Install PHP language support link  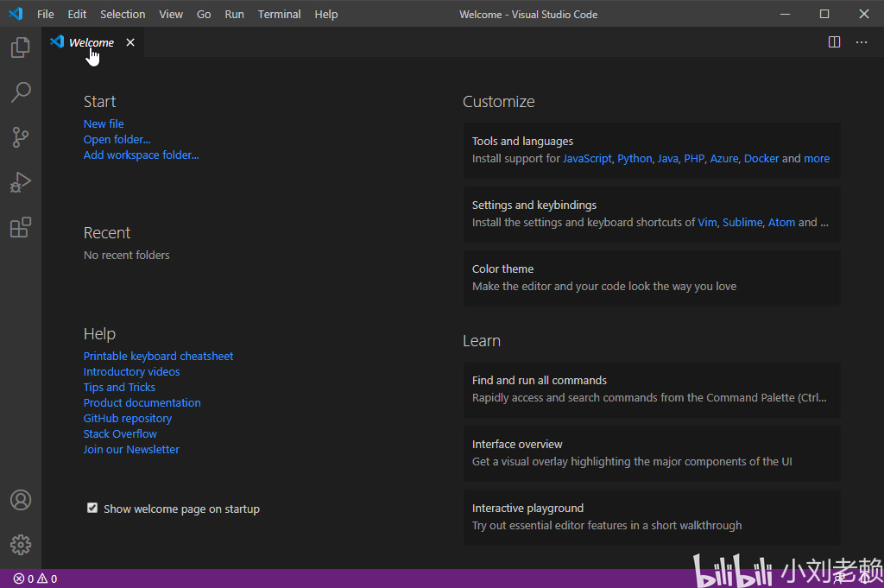coord(694,158)
